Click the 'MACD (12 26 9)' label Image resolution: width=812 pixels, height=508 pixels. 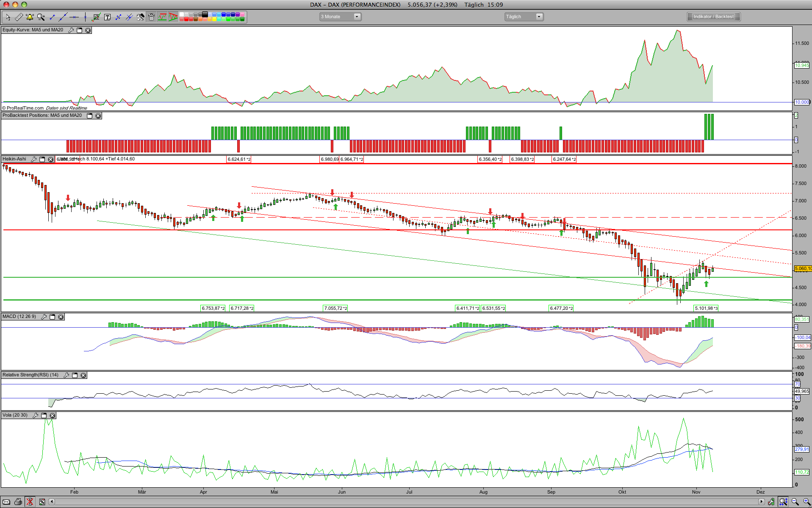pos(19,317)
